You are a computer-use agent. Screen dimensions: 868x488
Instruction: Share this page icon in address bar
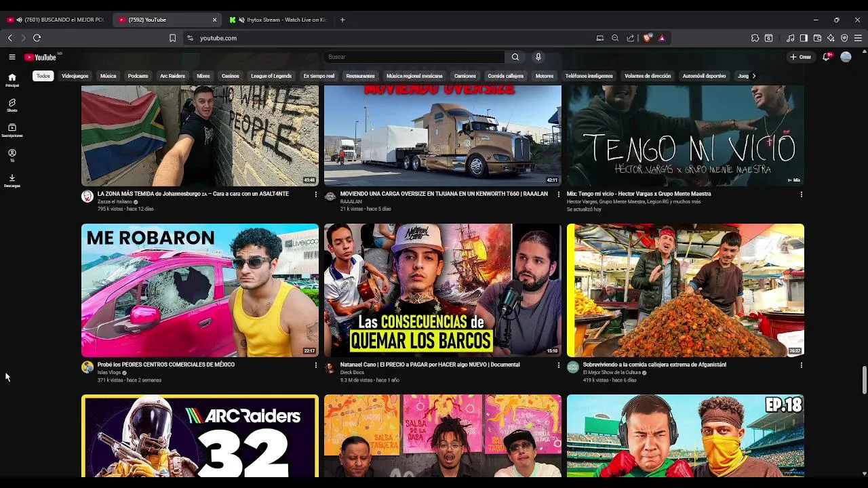coord(631,38)
